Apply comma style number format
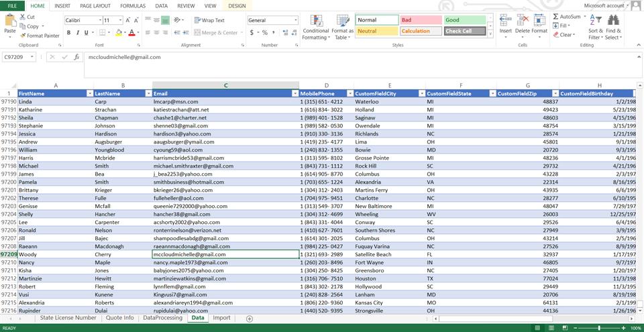644x332 pixels. coord(274,32)
